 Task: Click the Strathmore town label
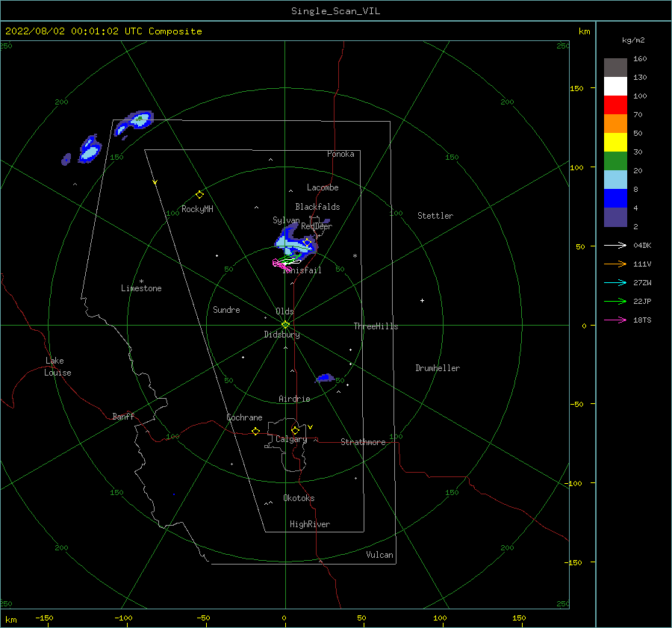click(363, 442)
